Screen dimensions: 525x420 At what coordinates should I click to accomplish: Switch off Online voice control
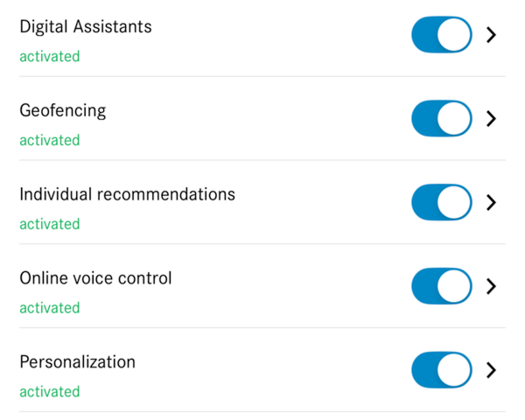pyautogui.click(x=441, y=286)
